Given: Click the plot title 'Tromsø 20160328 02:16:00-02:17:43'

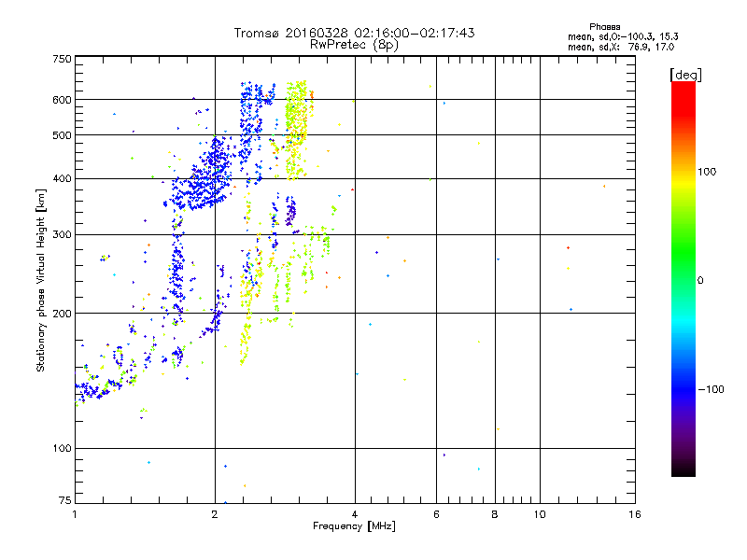Looking at the screenshot, I should pos(354,33).
